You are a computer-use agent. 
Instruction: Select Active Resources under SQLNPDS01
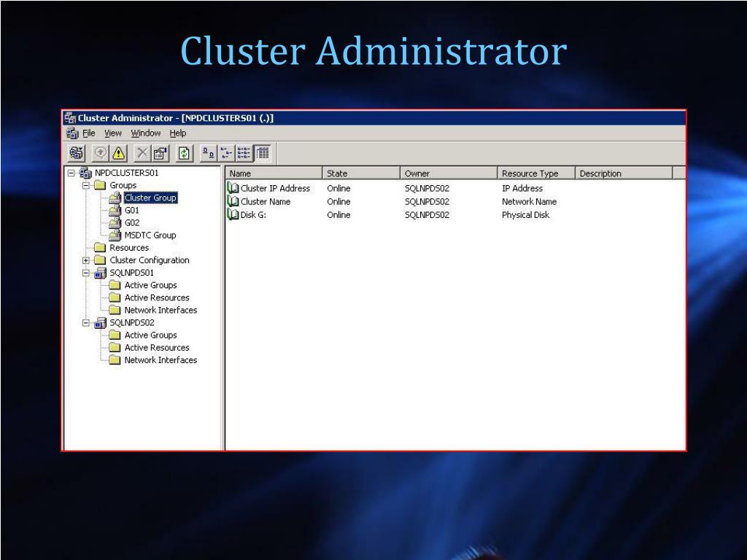(x=157, y=297)
